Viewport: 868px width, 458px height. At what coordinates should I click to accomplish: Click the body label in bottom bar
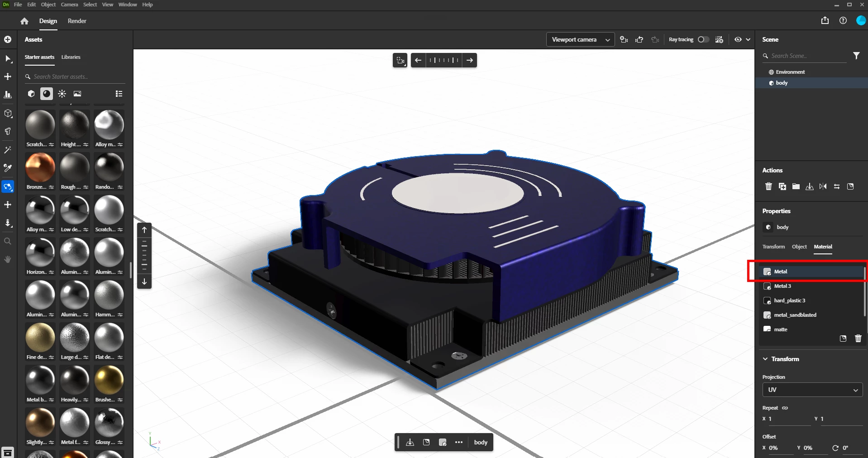481,442
